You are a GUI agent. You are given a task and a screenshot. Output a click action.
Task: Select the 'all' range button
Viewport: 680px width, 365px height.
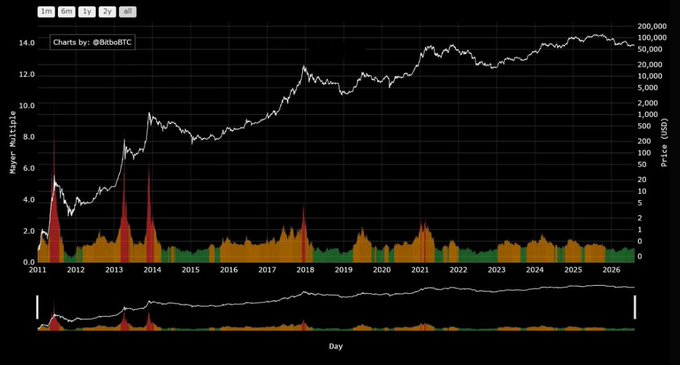point(128,11)
